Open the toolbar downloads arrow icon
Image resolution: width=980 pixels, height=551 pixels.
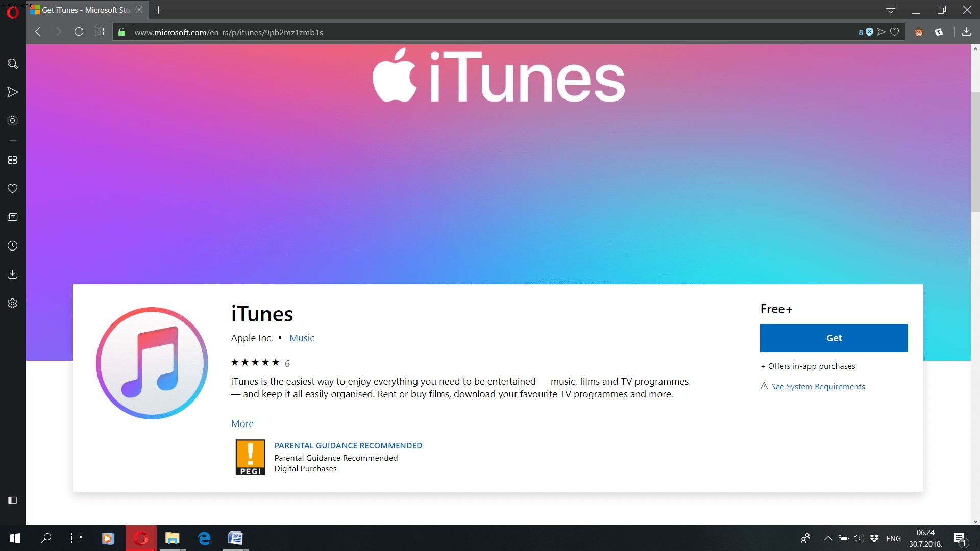[966, 32]
